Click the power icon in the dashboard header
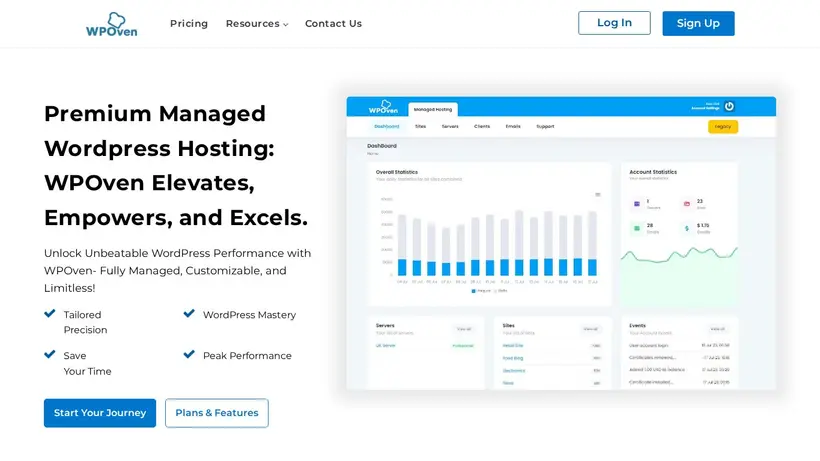 tap(729, 106)
